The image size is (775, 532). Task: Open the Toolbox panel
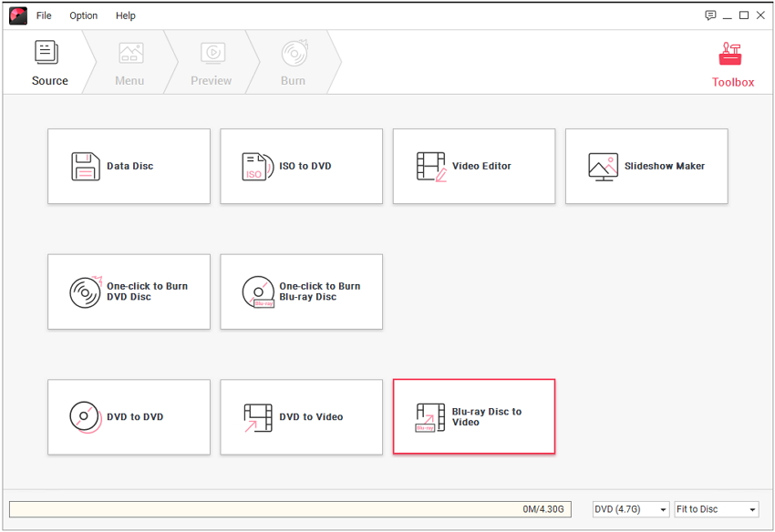coord(732,64)
